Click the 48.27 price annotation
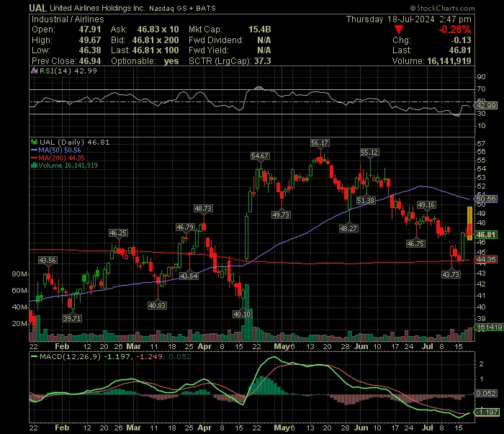Image resolution: width=504 pixels, height=434 pixels. [348, 228]
